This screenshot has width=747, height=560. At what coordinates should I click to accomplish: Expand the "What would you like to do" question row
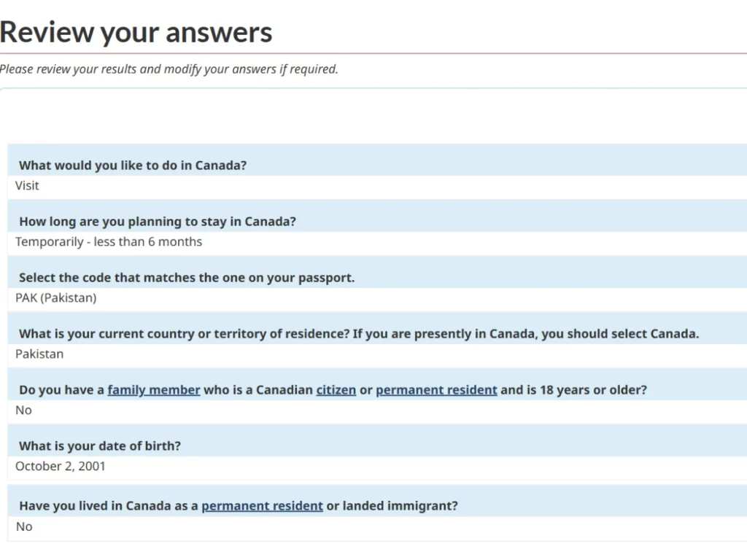(x=131, y=165)
